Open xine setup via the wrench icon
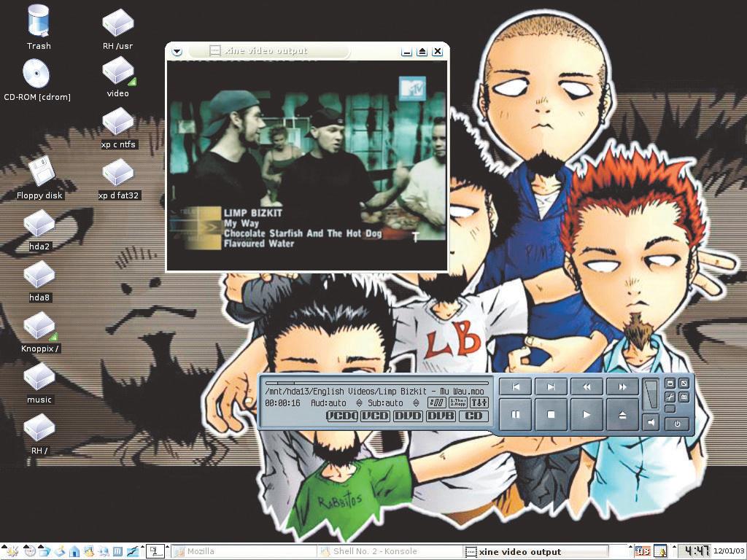 coord(670,397)
